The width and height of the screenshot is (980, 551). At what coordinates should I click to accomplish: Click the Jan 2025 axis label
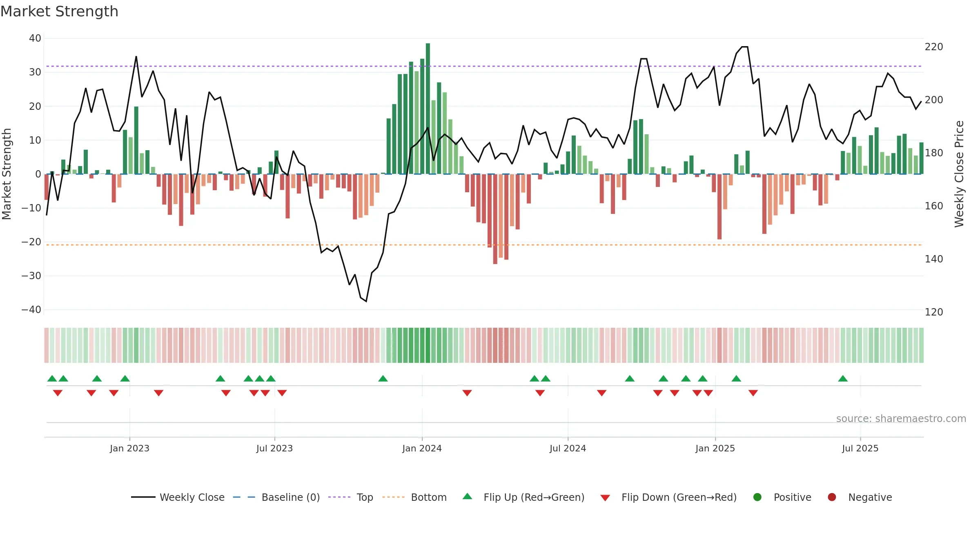715,448
